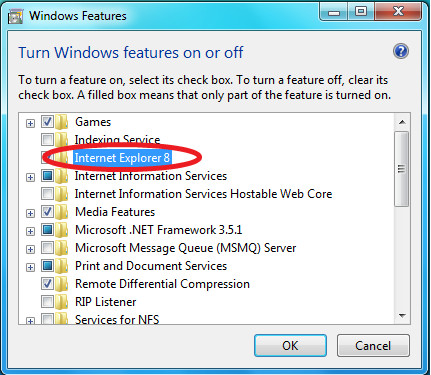The width and height of the screenshot is (431, 375).
Task: Enable the Indexing Service checkbox
Action: point(47,139)
